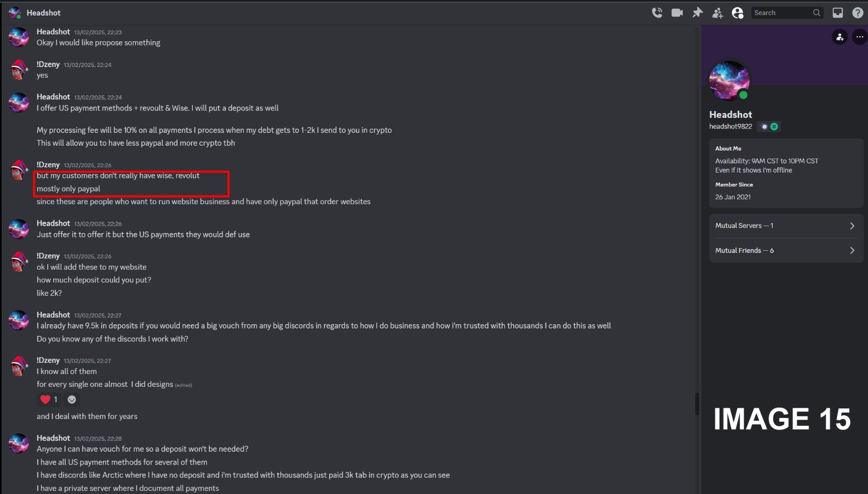This screenshot has width=868, height=494.
Task: Hide the user profile panel
Action: (x=738, y=13)
